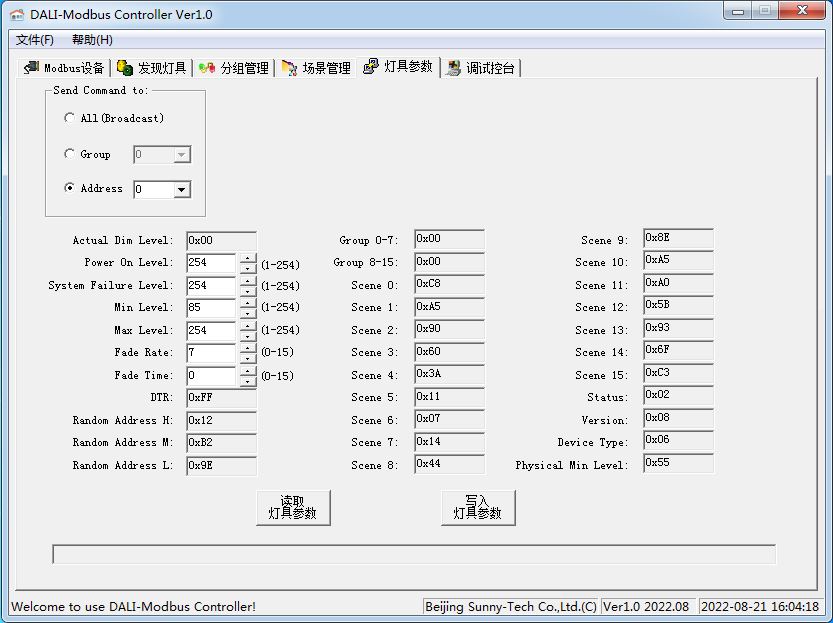Click the 分组管理 tab icon
833x623 pixels.
pos(207,68)
